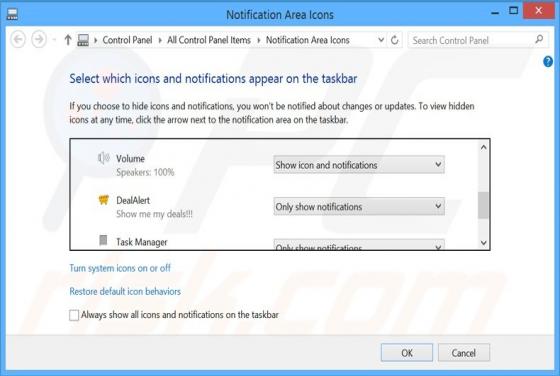Click the search magnifier icon
The width and height of the screenshot is (560, 376).
[x=539, y=39]
